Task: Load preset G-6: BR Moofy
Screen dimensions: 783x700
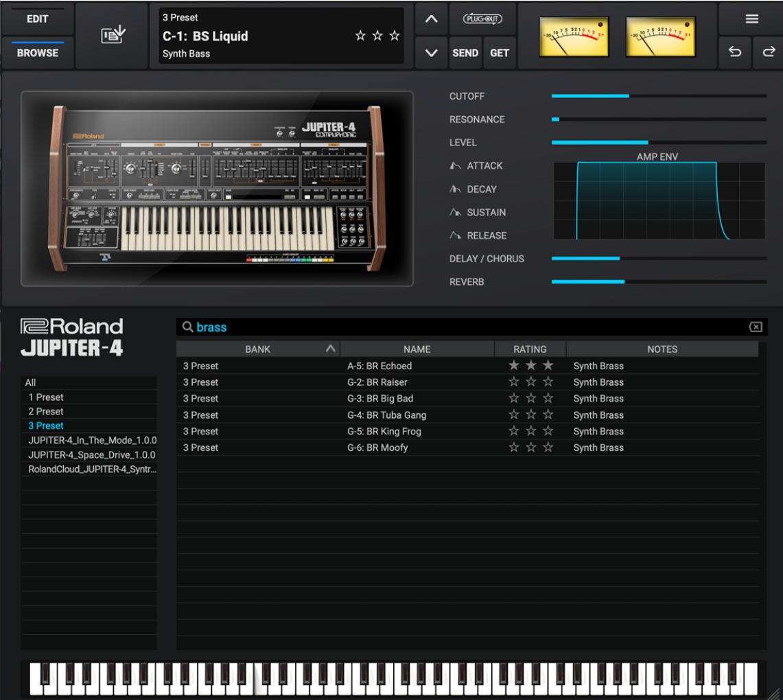Action: coord(467,447)
